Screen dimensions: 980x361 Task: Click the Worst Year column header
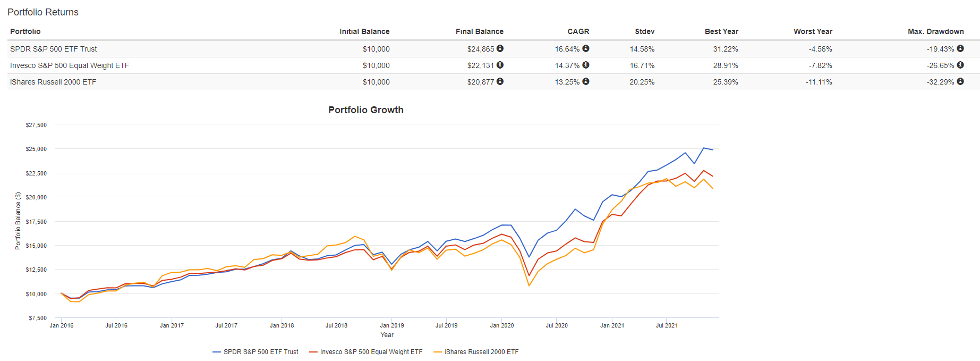click(813, 31)
